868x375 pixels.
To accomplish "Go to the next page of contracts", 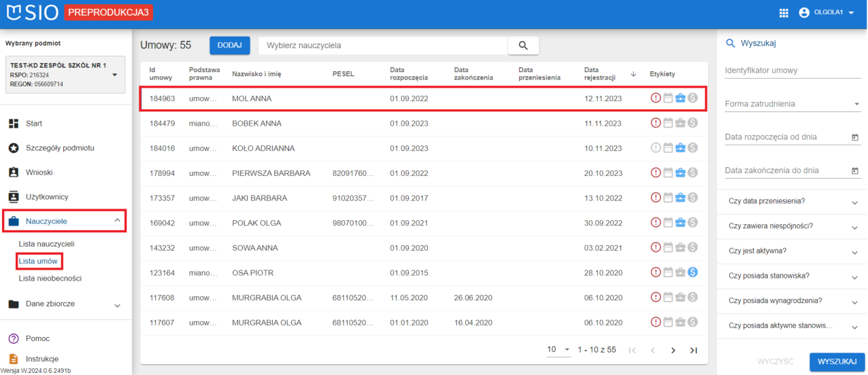I will point(673,350).
